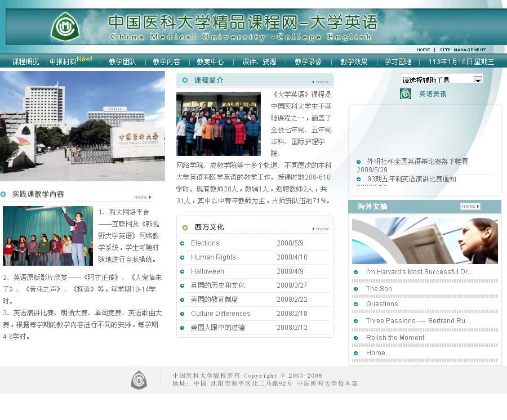Open 课程概况 in navigation bar
Viewport: 507px width, 420px height.
(x=25, y=62)
